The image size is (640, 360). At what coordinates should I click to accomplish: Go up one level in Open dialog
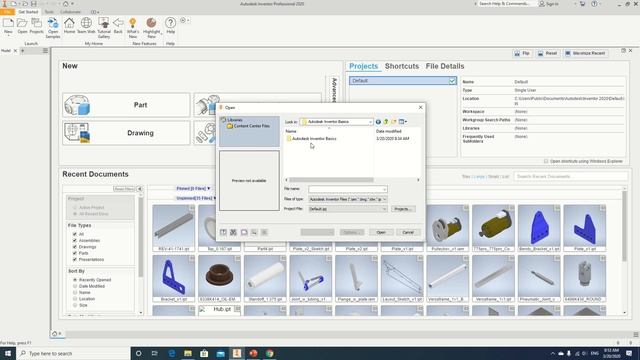(386, 122)
